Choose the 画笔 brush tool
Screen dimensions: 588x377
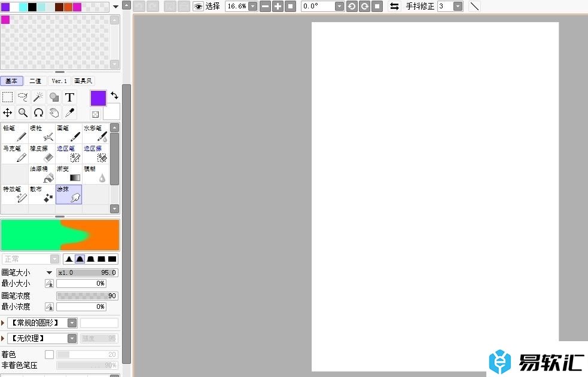click(x=69, y=133)
